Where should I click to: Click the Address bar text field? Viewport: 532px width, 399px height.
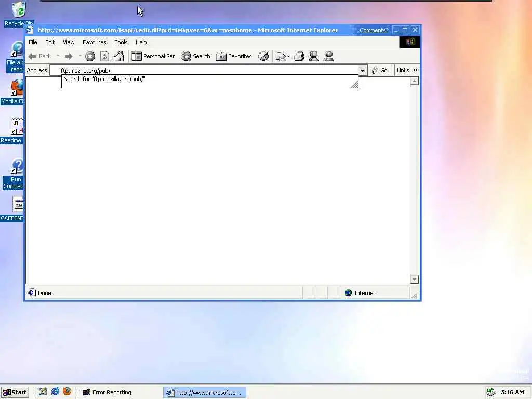tap(204, 71)
